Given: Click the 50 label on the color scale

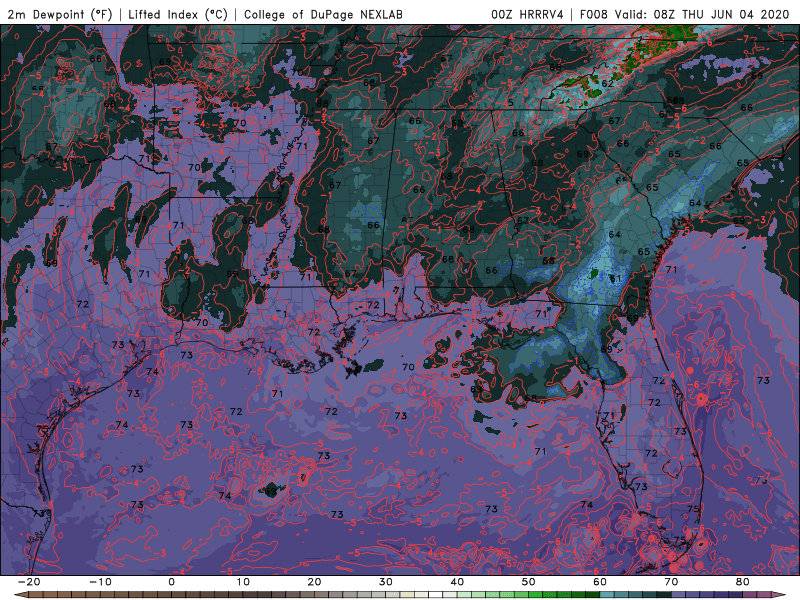Looking at the screenshot, I should click(529, 582).
